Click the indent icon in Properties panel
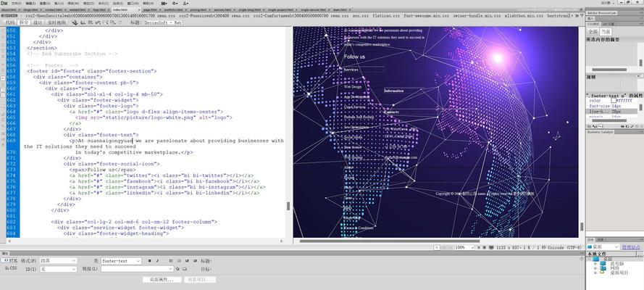 click(194, 261)
